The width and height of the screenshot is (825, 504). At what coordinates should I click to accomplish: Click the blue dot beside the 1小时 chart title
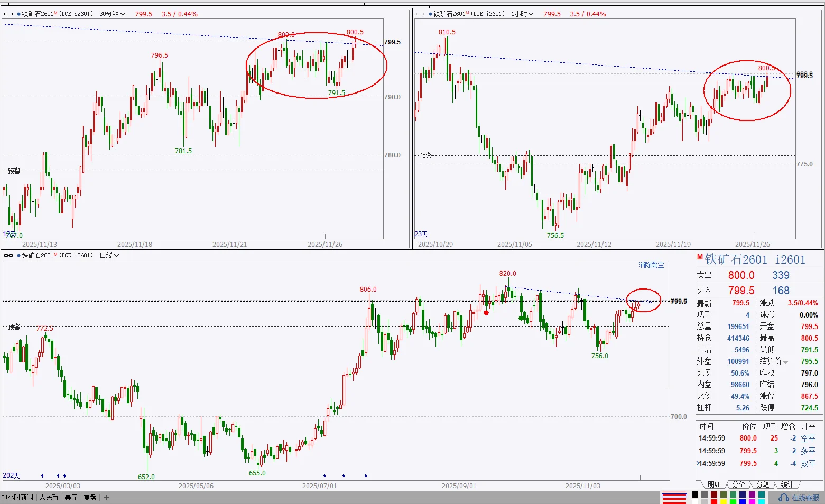pyautogui.click(x=431, y=14)
